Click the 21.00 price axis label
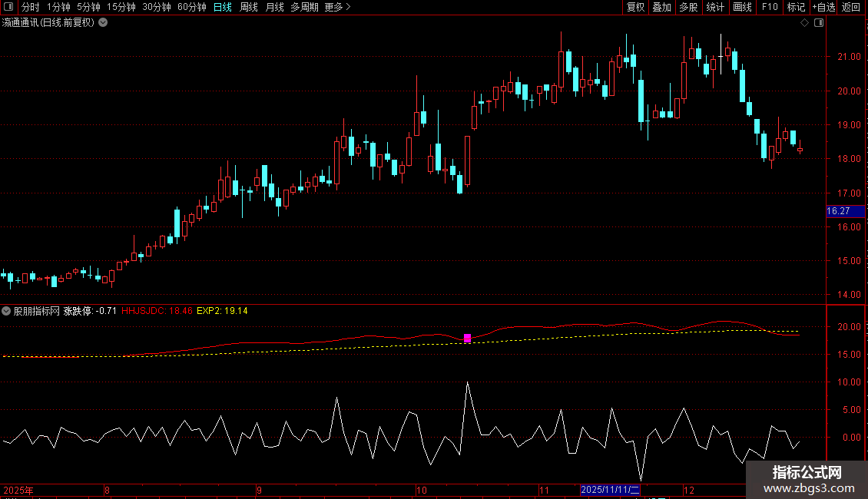Screen dimensions: 868x499 coord(849,57)
